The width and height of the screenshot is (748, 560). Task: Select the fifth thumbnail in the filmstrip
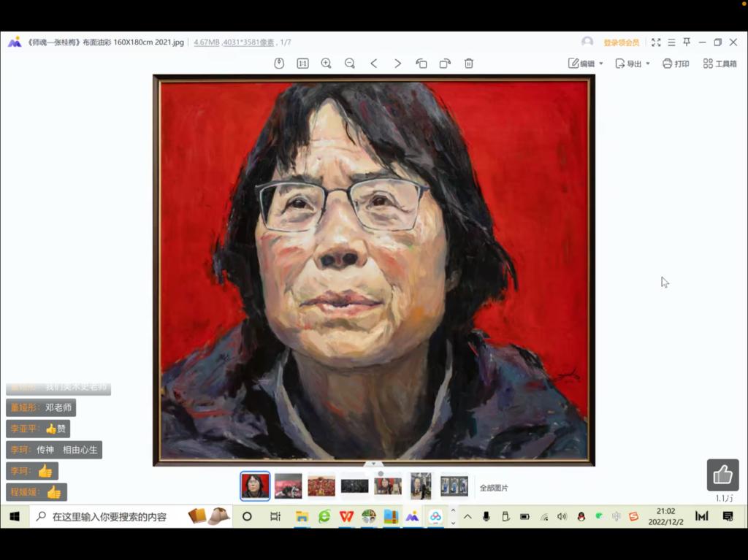tap(388, 486)
